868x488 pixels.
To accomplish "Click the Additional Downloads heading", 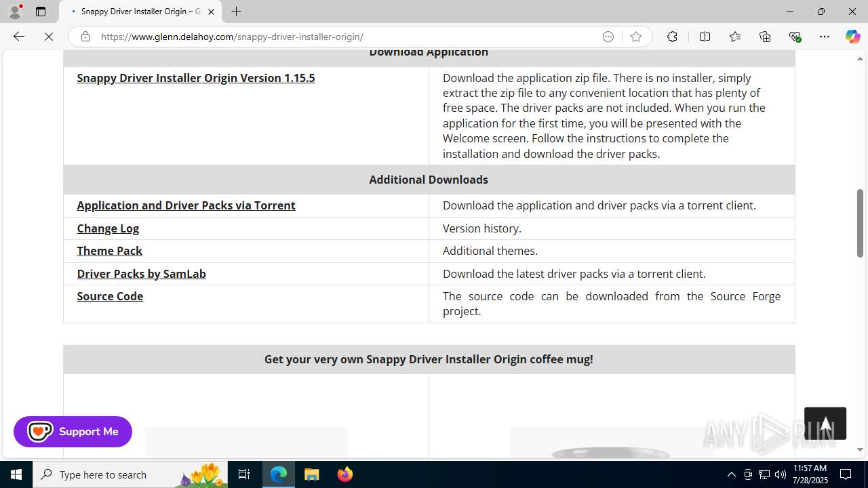I will pyautogui.click(x=429, y=180).
